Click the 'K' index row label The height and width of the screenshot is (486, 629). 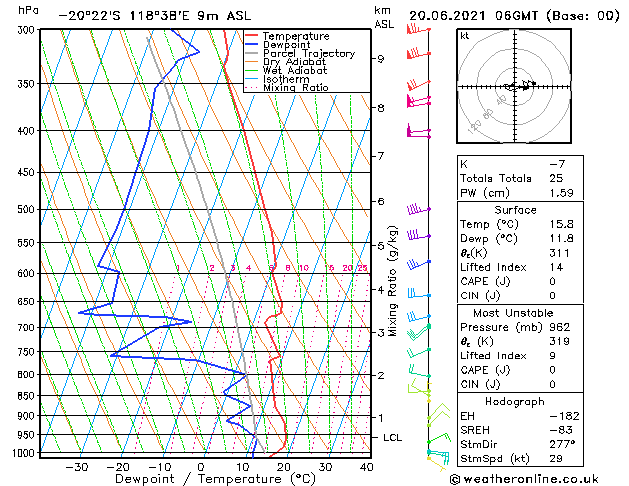tap(464, 164)
